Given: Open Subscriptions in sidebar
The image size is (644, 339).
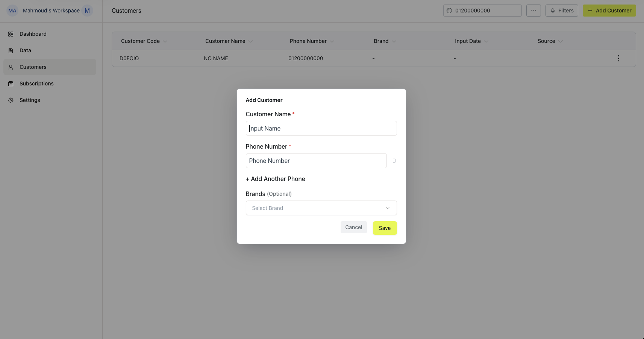Looking at the screenshot, I should point(50,84).
